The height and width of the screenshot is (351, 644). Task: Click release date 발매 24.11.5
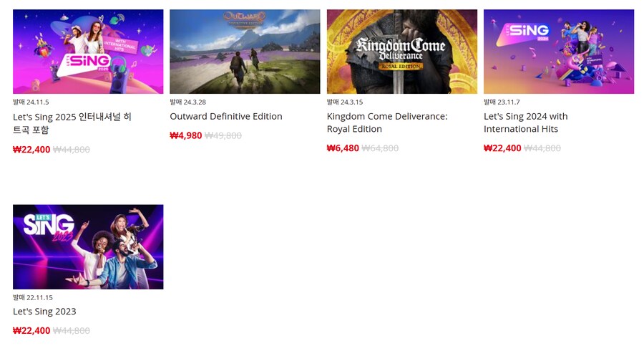[x=31, y=102]
